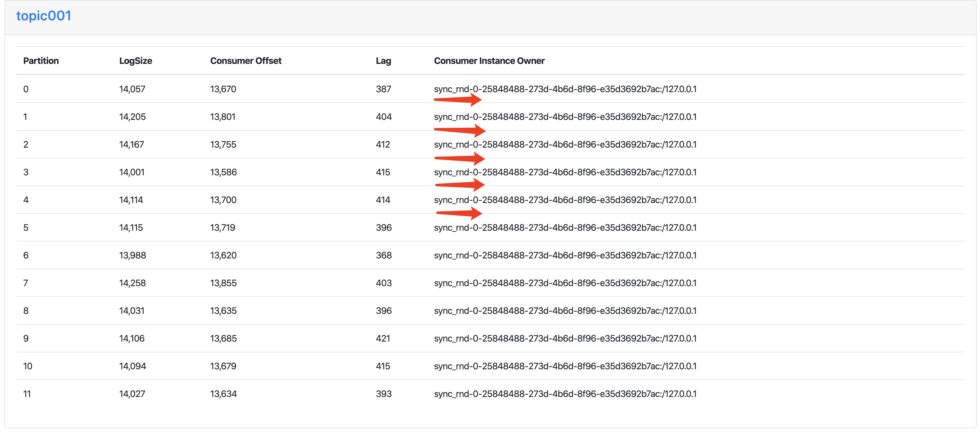
Task: Click LogSize value 14,031
Action: point(132,311)
